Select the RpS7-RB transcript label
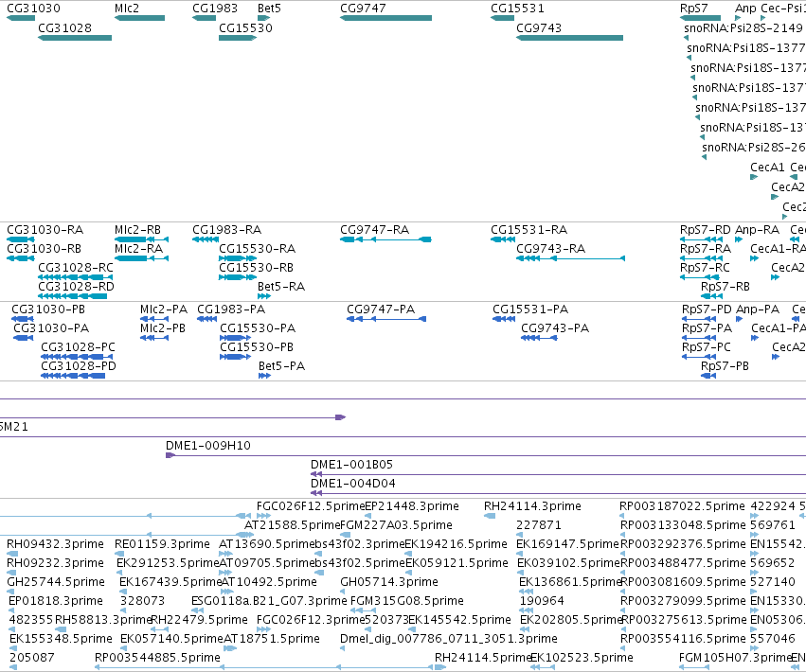 click(x=725, y=287)
